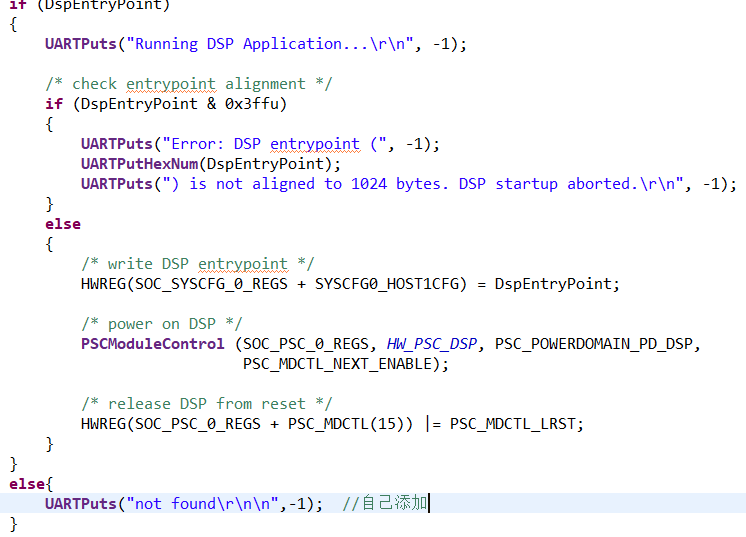Viewport: 746px width, 537px height.
Task: Click the "Running DSP Application" string literal
Action: pos(270,44)
